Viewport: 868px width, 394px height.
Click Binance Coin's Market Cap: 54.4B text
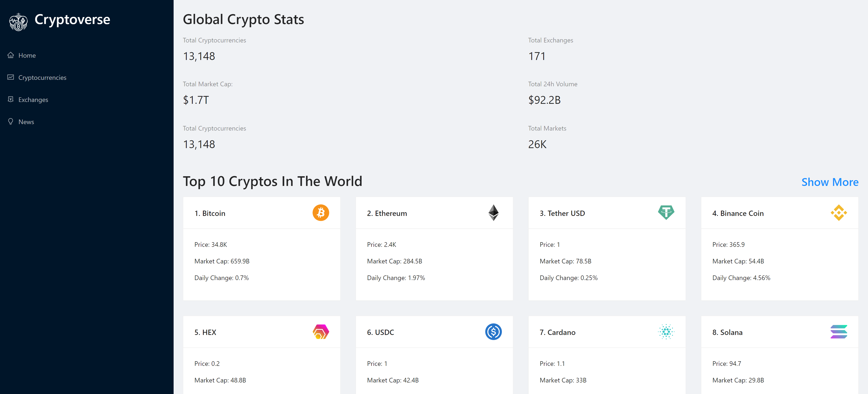[x=738, y=261]
